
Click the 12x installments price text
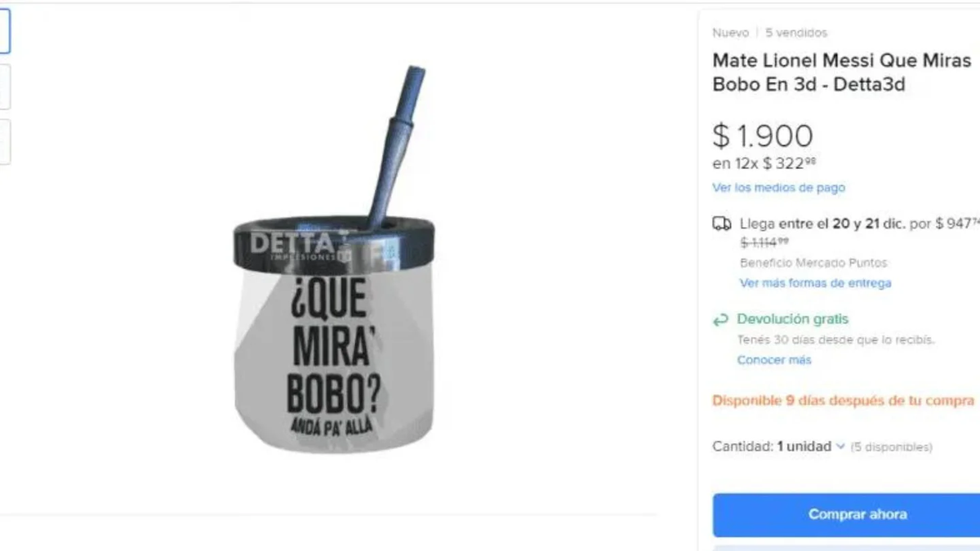[764, 163]
